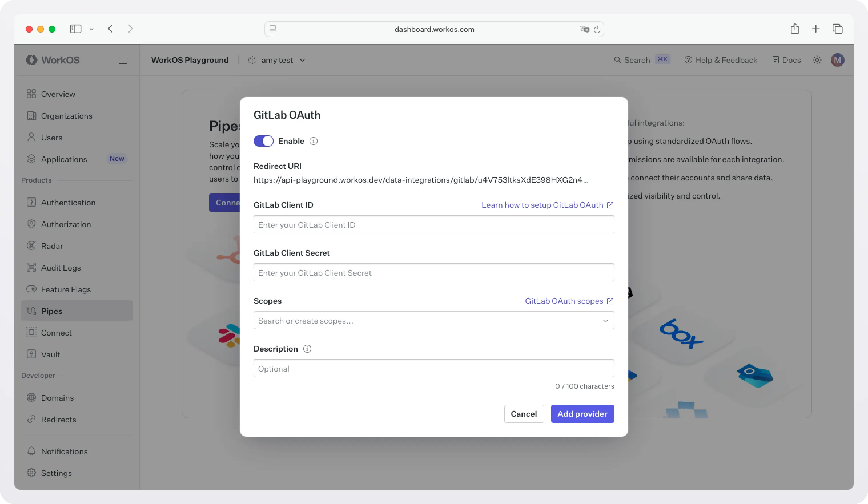Click the Radar icon in the sidebar

31,246
